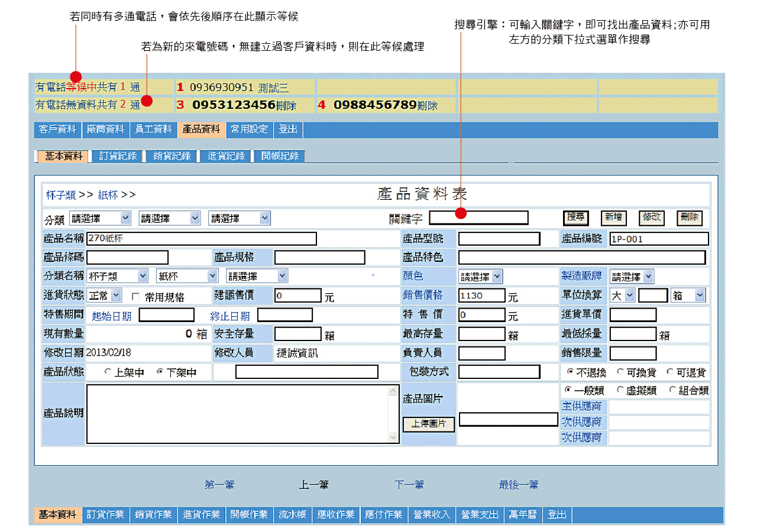Delete waiting call 0953123456
Screen dimensions: 757x532
coord(286,106)
